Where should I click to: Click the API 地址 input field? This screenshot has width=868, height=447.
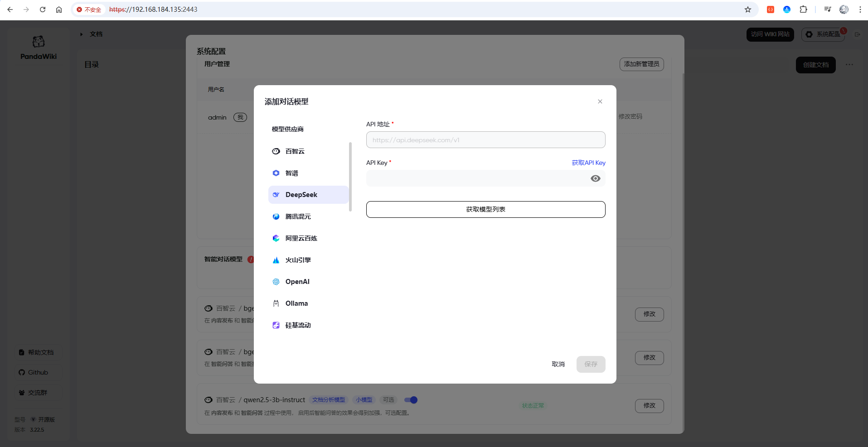coord(485,140)
